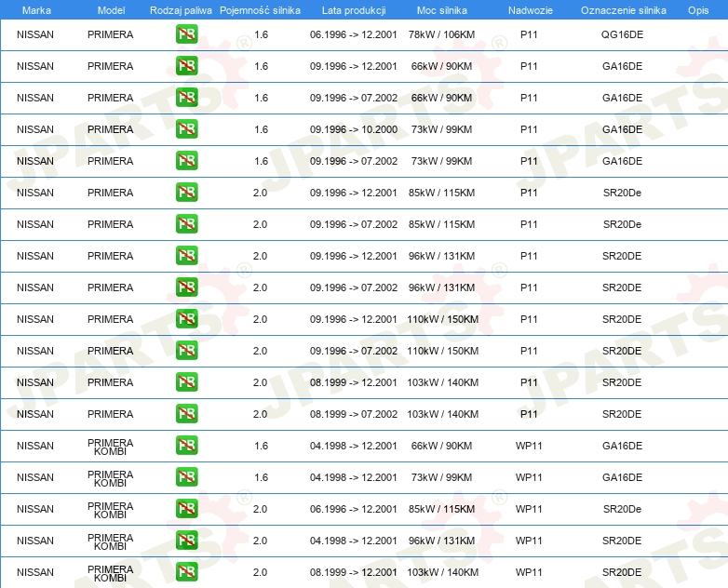This screenshot has width=728, height=588.
Task: Select P11 body cell in QG16DE row
Action: point(529,34)
